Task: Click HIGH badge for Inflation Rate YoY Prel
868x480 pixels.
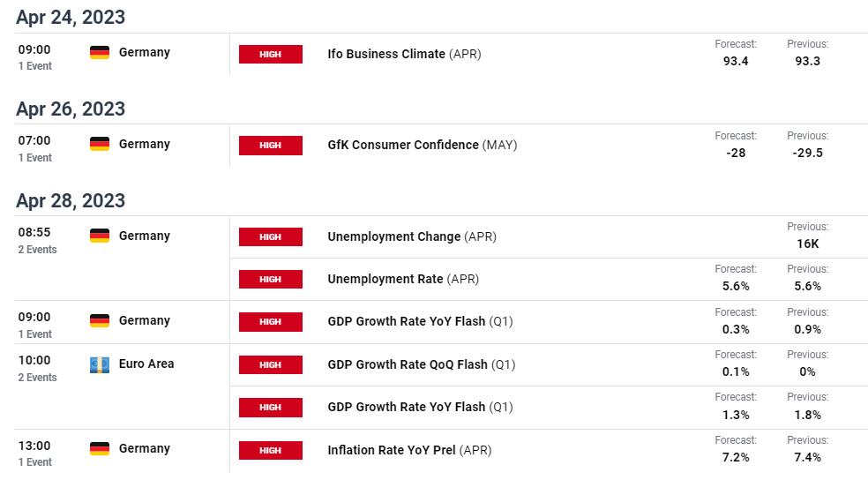Action: pos(271,451)
